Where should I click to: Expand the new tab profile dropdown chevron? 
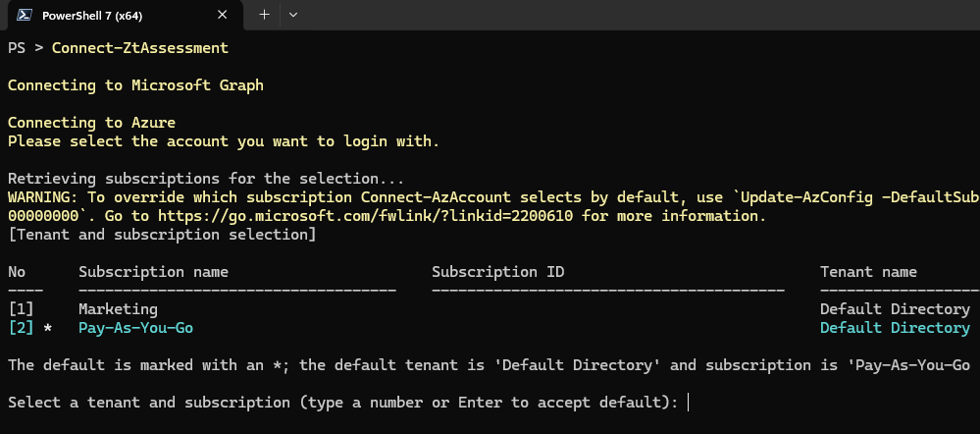click(x=292, y=15)
